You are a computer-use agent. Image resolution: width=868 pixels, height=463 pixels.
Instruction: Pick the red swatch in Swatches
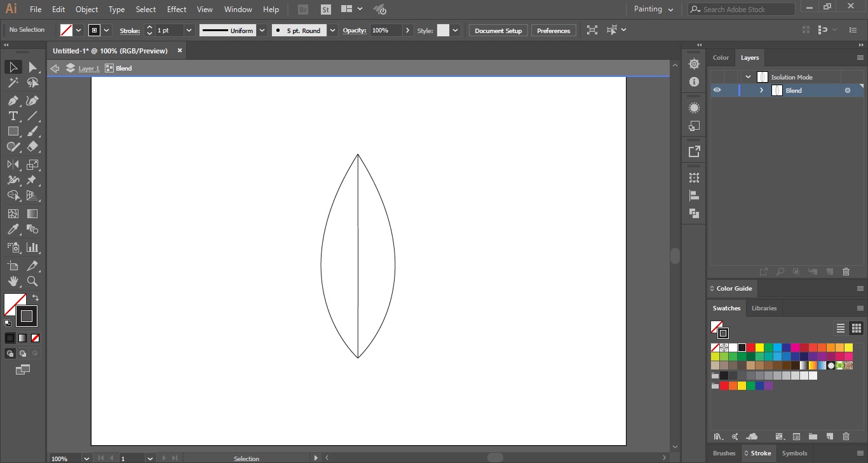pos(750,348)
